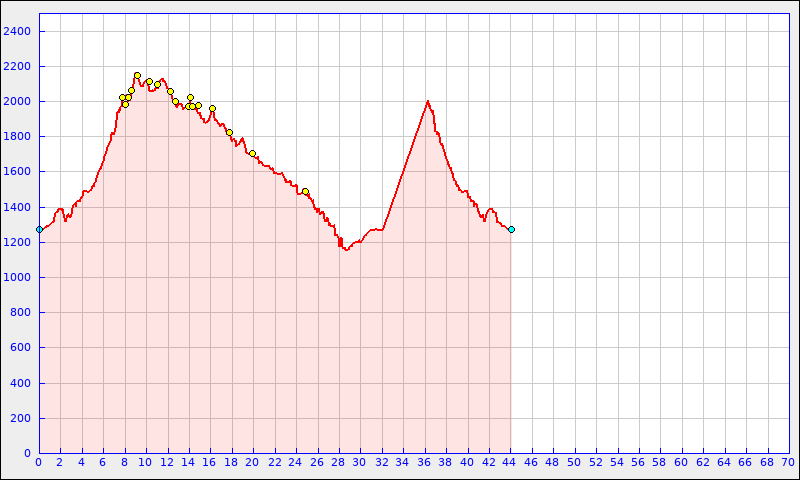Click yellow waypoint on small peak near kilometer 16
The width and height of the screenshot is (800, 480).
tap(212, 108)
